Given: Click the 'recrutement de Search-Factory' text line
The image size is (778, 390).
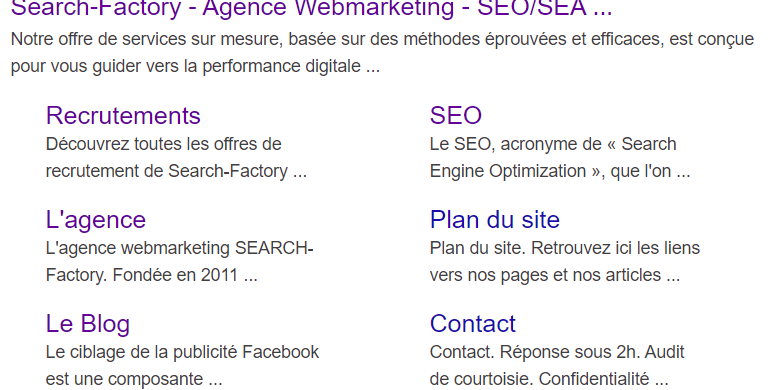Looking at the screenshot, I should (x=176, y=171).
